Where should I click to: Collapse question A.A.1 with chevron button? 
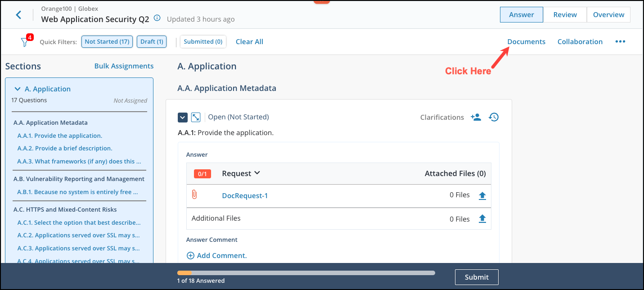coord(182,117)
